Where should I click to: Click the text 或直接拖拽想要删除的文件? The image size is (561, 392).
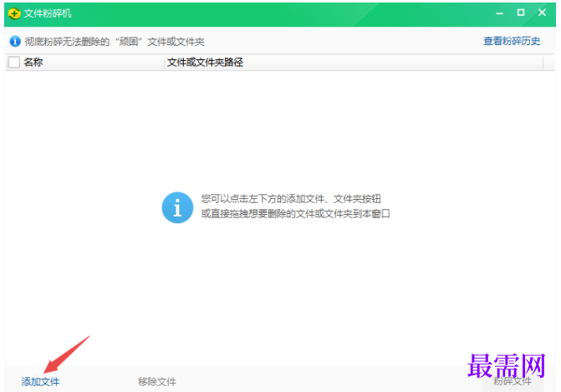[295, 214]
